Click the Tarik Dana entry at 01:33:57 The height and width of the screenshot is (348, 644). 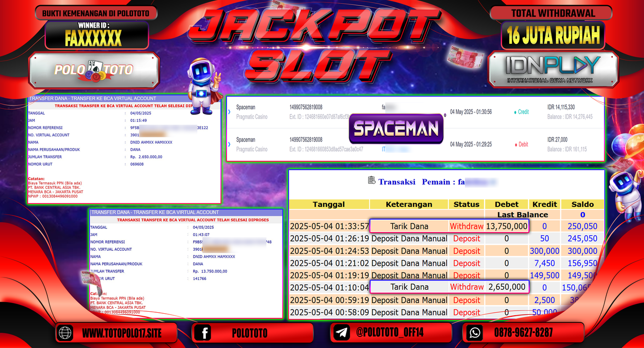pos(409,226)
